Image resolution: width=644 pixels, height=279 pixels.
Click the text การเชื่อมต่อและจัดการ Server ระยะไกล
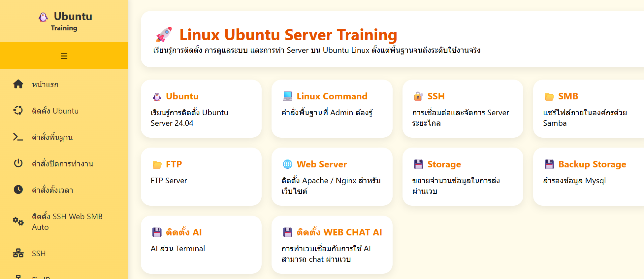(x=461, y=118)
